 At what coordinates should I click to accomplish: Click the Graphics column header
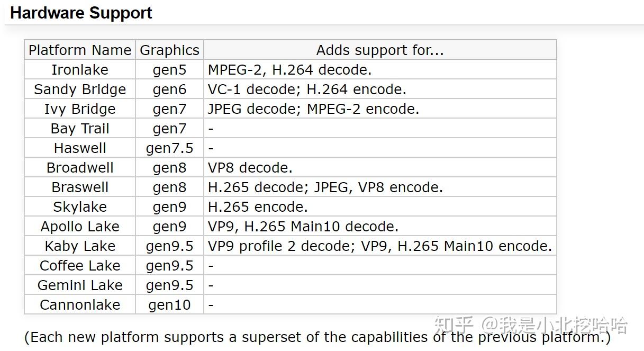[x=169, y=50]
